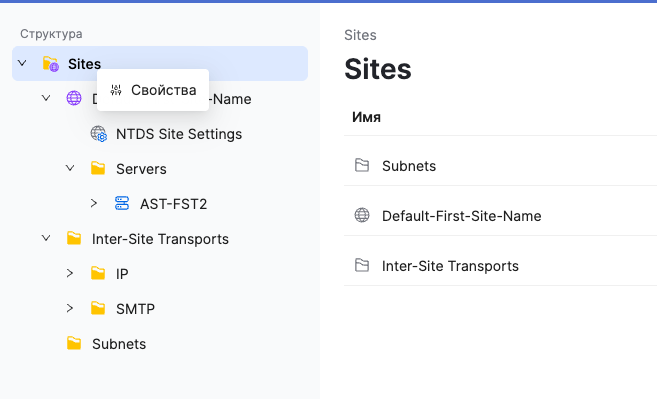The image size is (657, 399).
Task: Click the IP folder icon
Action: tap(98, 273)
